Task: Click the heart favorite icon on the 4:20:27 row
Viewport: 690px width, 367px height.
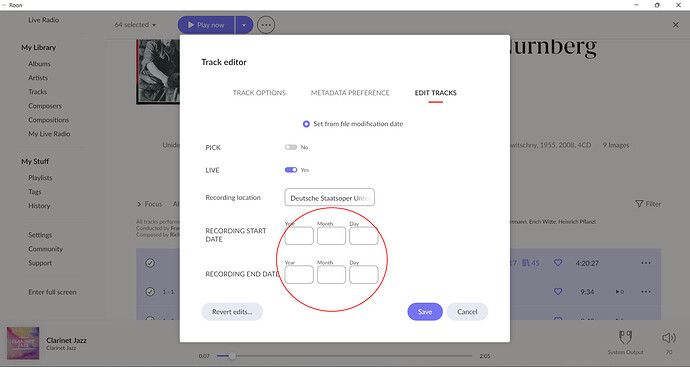Action: click(x=558, y=263)
